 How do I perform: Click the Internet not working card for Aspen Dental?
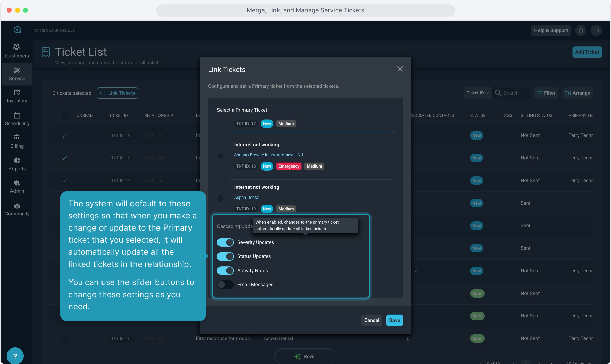(312, 198)
